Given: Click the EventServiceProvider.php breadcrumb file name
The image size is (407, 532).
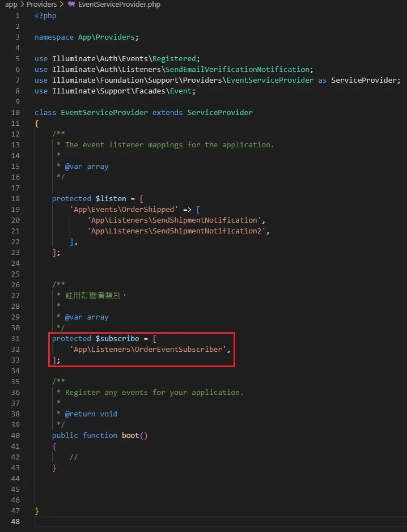Looking at the screenshot, I should [x=119, y=5].
